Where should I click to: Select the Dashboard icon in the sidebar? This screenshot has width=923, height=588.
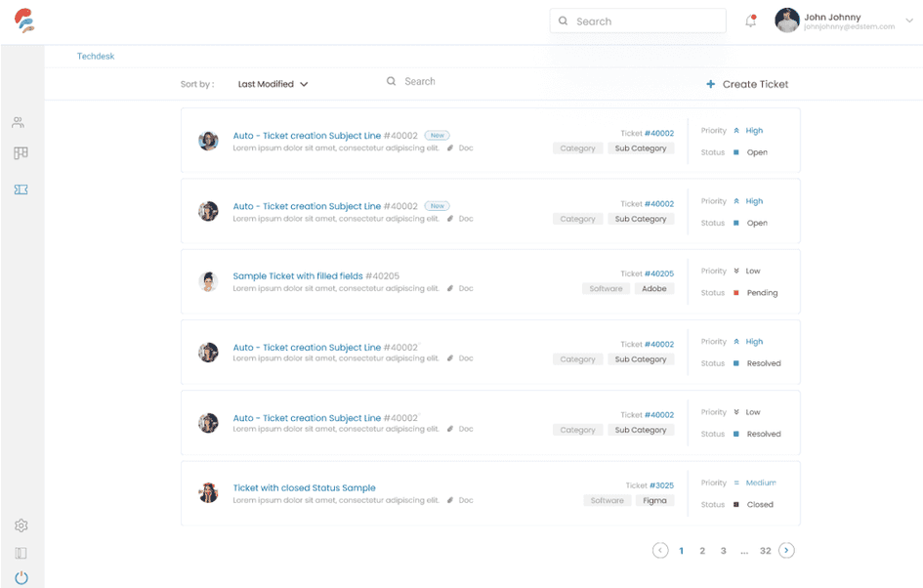tap(21, 153)
